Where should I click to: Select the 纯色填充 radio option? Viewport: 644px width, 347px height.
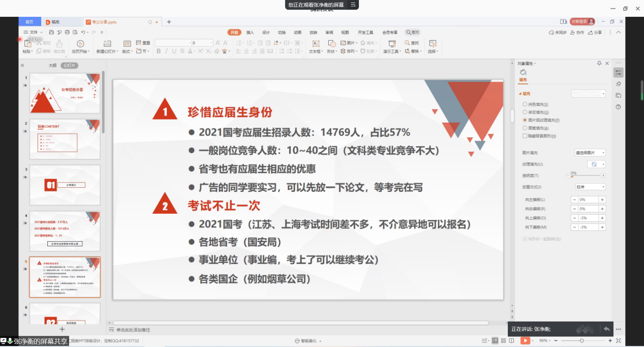click(525, 104)
